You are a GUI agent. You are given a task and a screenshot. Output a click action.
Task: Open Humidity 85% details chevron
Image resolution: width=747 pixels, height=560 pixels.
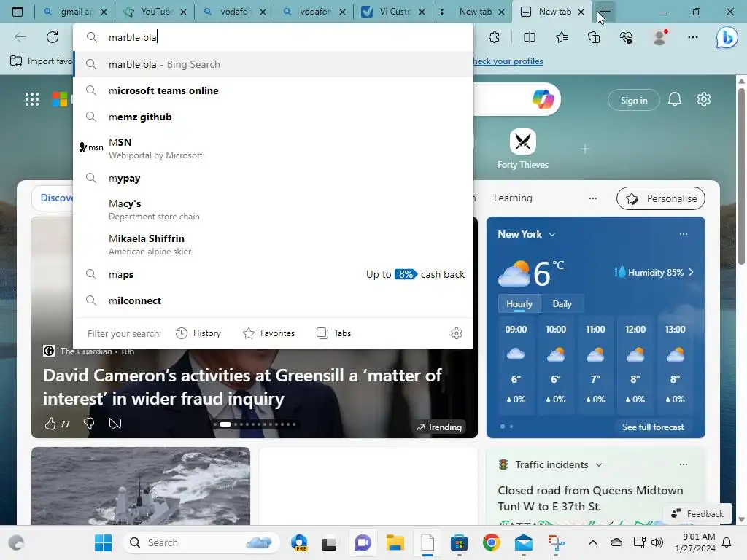[692, 273]
